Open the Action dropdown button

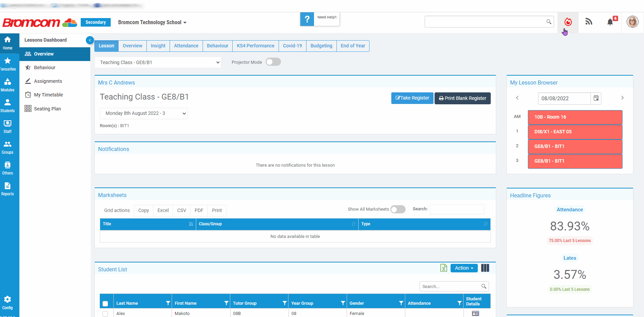click(x=464, y=268)
